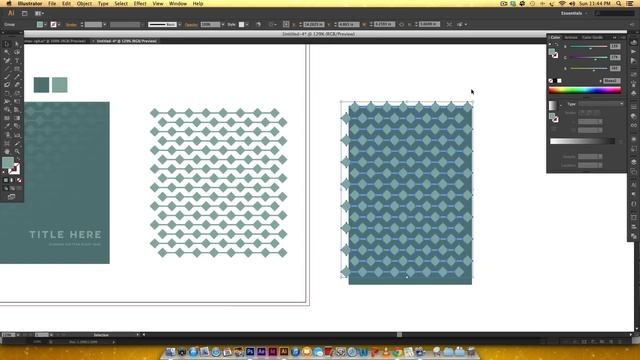The image size is (640, 360).
Task: Open the Object menu
Action: point(84,3)
